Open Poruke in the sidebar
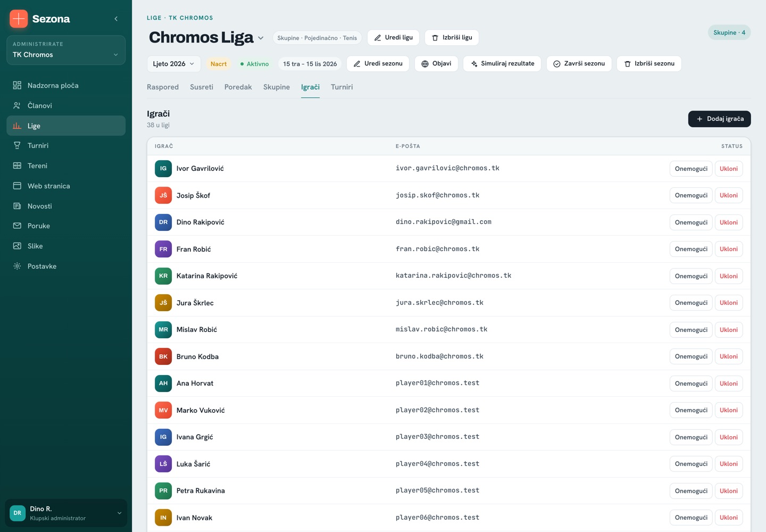Viewport: 766px width, 532px height. (66, 226)
